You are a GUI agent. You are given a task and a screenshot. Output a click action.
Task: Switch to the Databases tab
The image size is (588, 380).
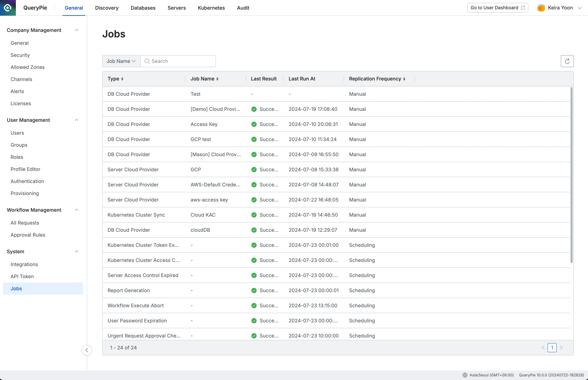143,8
